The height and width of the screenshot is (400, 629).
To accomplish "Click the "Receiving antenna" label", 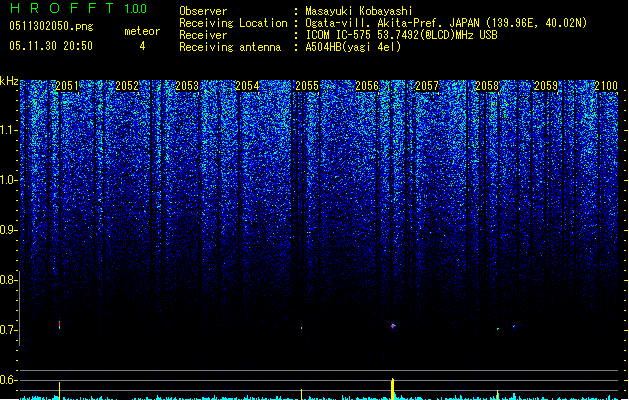I will click(230, 47).
